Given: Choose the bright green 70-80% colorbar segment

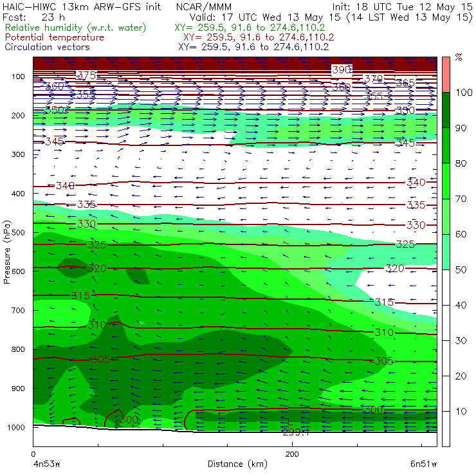Looking at the screenshot, I should 446,181.
